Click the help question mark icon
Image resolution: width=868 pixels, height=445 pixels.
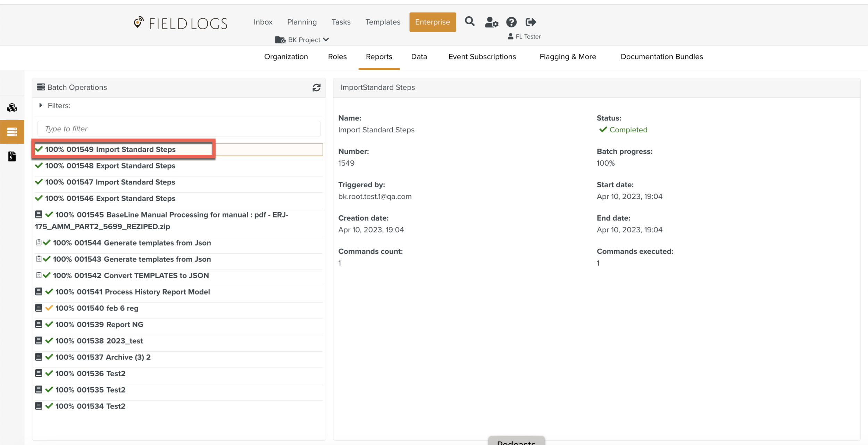[511, 22]
